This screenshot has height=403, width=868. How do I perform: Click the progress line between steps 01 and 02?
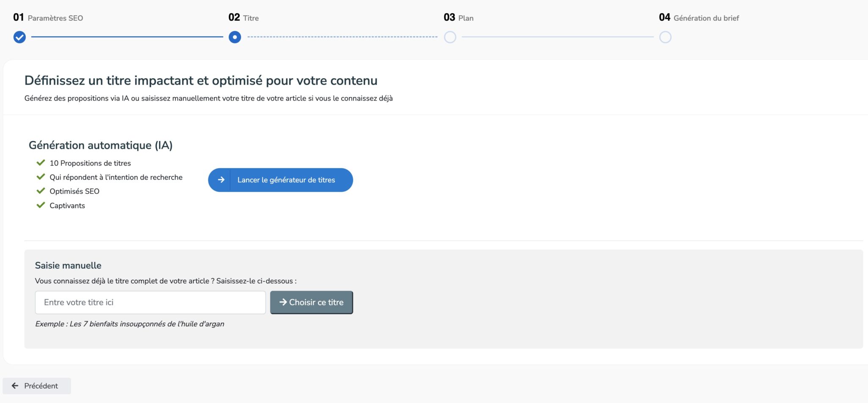[127, 37]
